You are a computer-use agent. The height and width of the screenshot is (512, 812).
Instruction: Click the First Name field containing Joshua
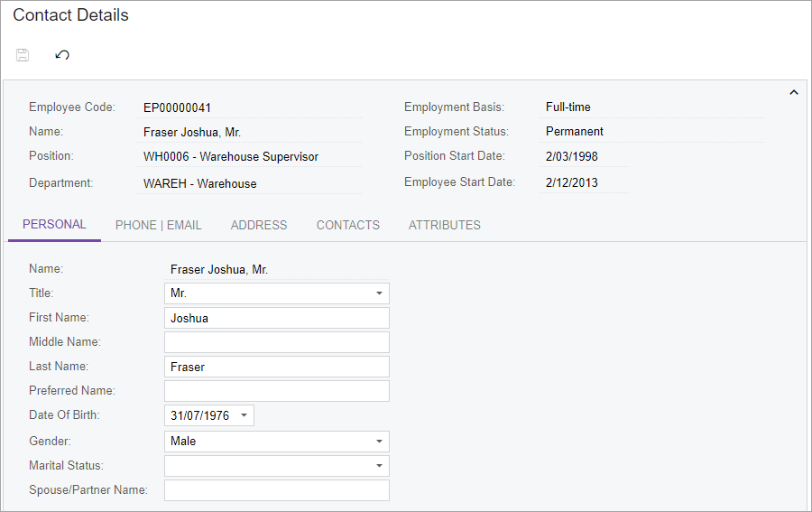pos(277,318)
